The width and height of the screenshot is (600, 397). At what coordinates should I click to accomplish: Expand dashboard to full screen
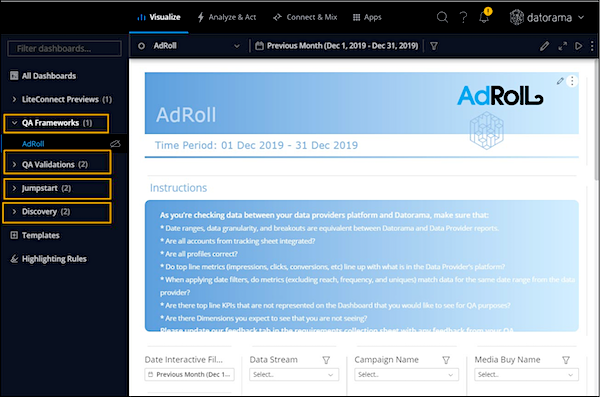click(562, 46)
